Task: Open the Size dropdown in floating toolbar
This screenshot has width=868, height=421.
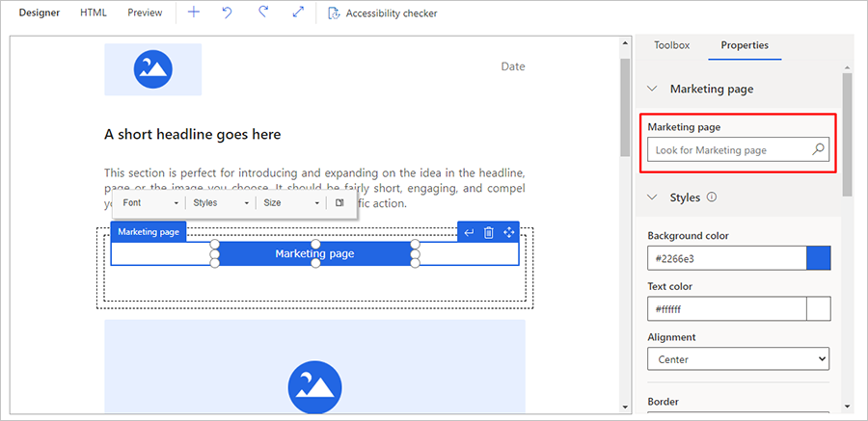Action: 290,203
